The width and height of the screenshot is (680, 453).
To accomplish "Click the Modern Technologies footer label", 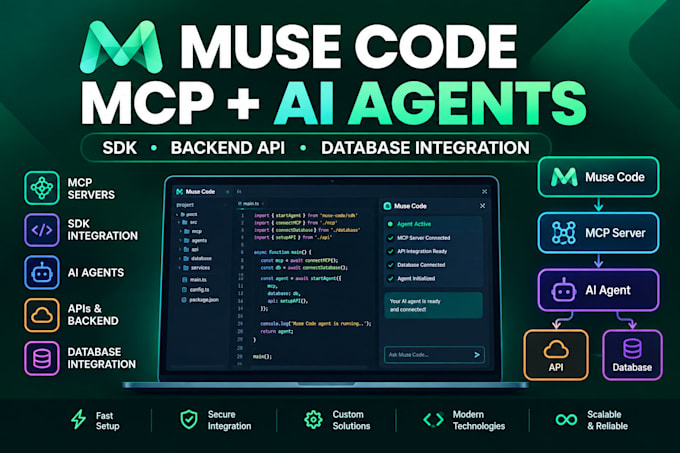I will coord(479,420).
